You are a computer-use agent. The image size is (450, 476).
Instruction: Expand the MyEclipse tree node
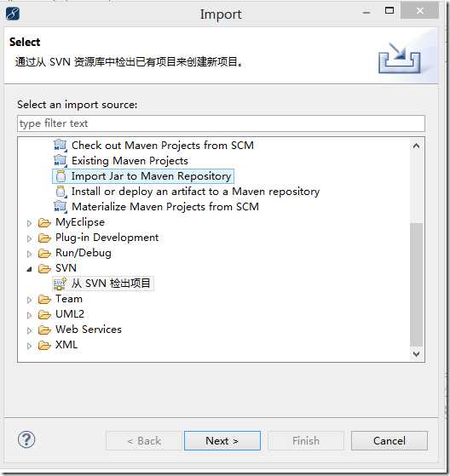[x=29, y=223]
